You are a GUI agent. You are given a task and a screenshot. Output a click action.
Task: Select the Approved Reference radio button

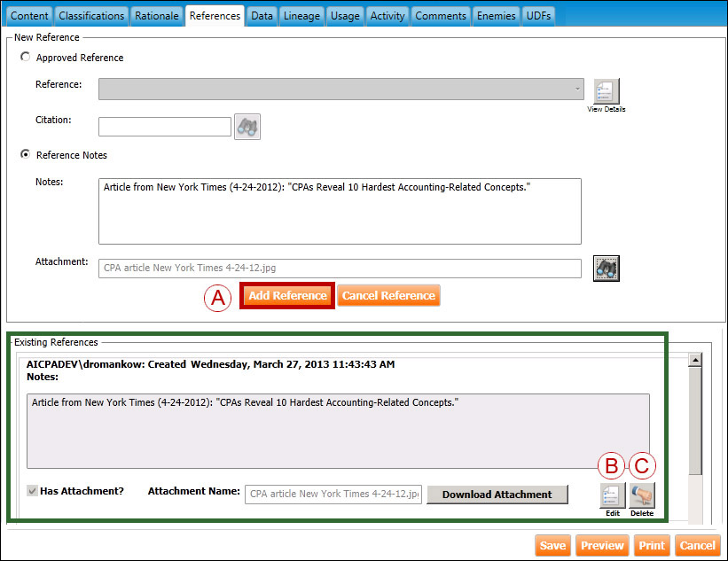point(25,58)
